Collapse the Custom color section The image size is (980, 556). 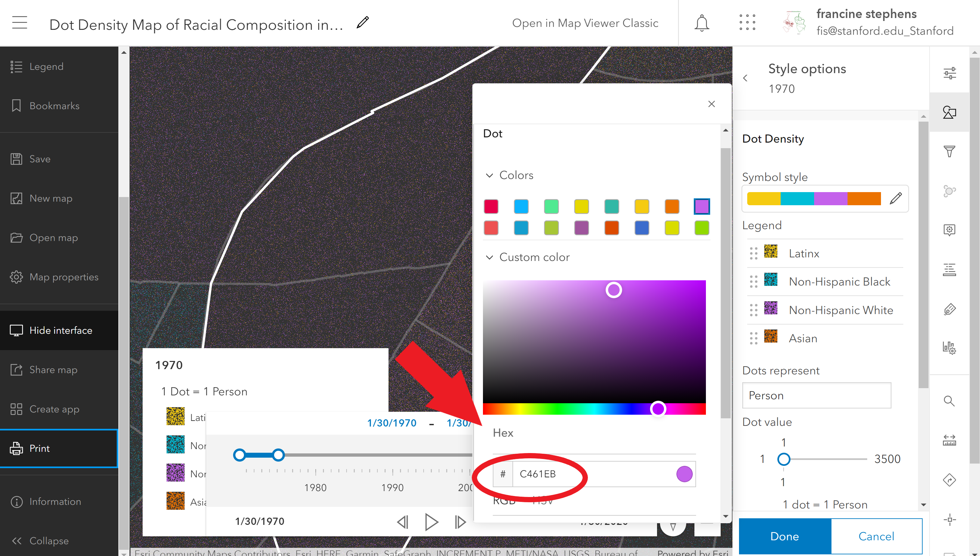click(489, 257)
